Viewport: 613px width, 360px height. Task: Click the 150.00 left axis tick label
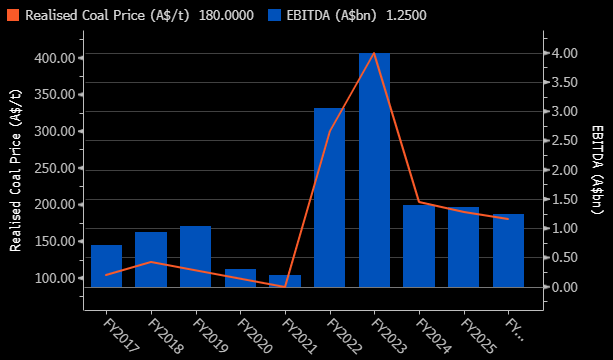point(54,241)
